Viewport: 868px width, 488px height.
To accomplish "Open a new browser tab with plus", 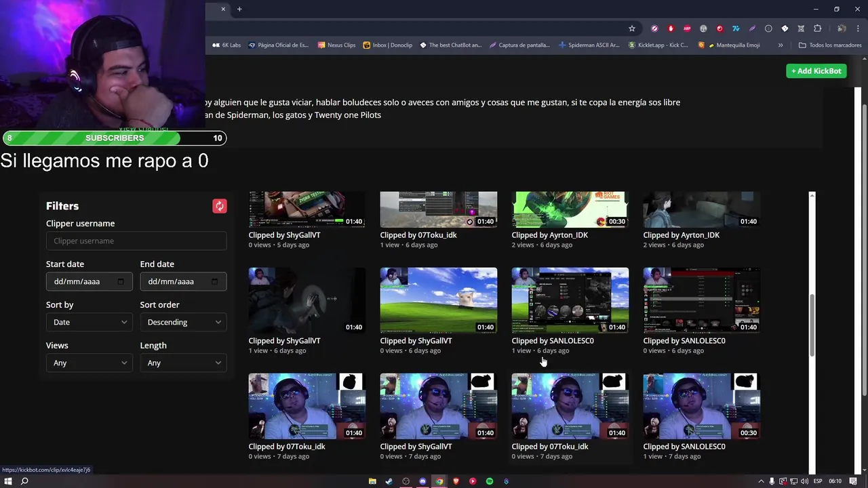I will coord(239,9).
